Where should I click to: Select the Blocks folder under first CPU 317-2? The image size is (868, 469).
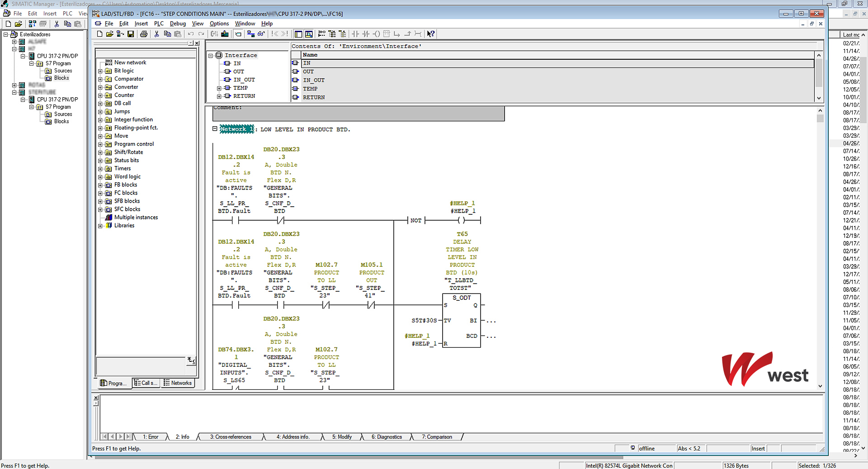pos(61,78)
